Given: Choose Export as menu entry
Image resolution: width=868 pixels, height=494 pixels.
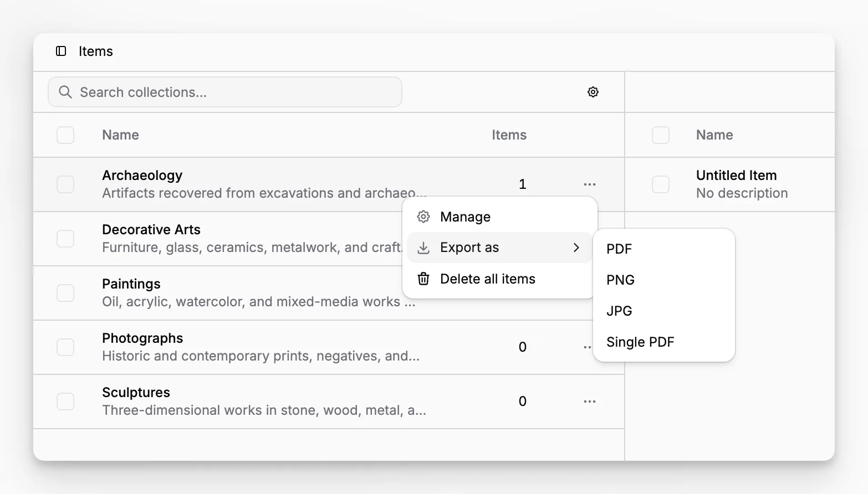Looking at the screenshot, I should coord(500,248).
